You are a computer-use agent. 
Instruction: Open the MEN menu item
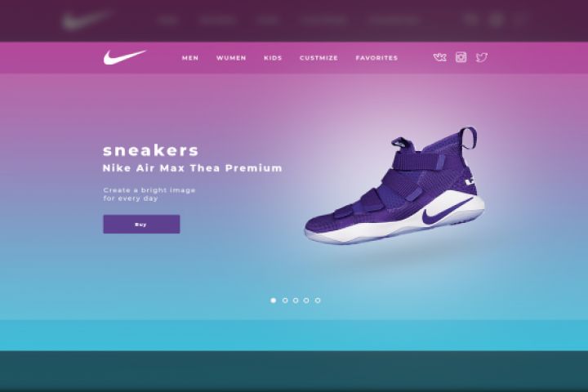pyautogui.click(x=190, y=58)
